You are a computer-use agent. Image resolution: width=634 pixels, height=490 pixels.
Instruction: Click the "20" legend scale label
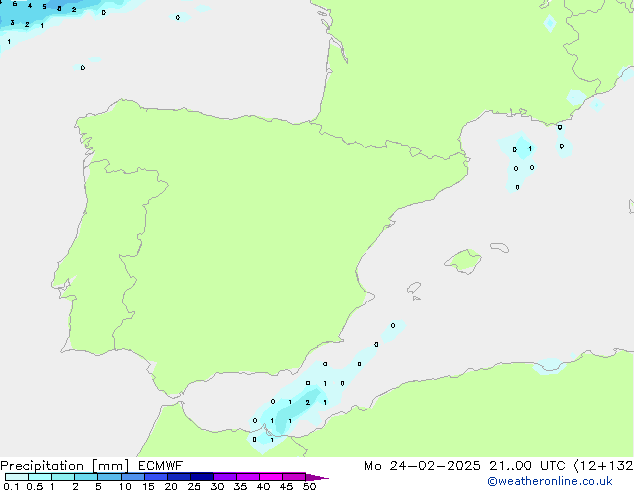[171, 486]
